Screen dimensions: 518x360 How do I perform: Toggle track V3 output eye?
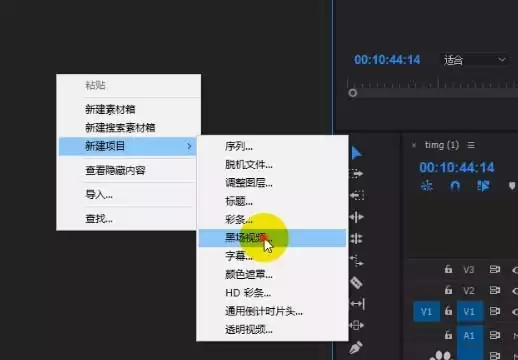[x=515, y=269]
